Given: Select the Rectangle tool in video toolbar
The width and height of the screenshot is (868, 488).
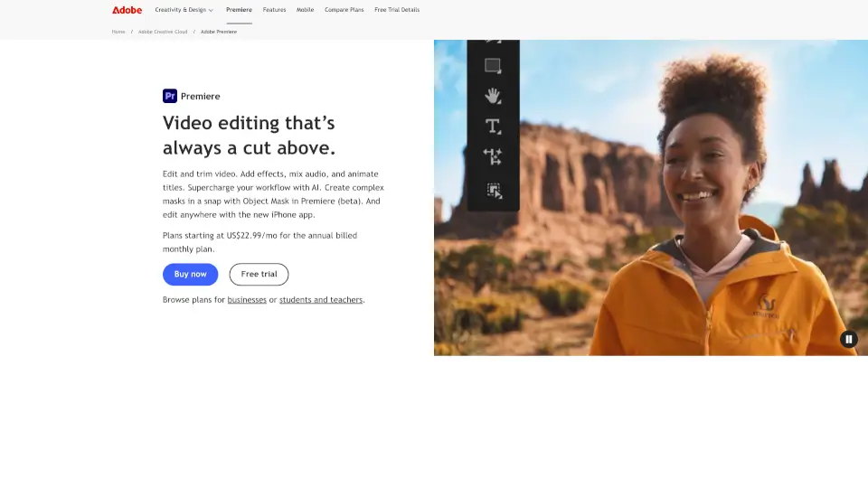Looking at the screenshot, I should (x=493, y=66).
